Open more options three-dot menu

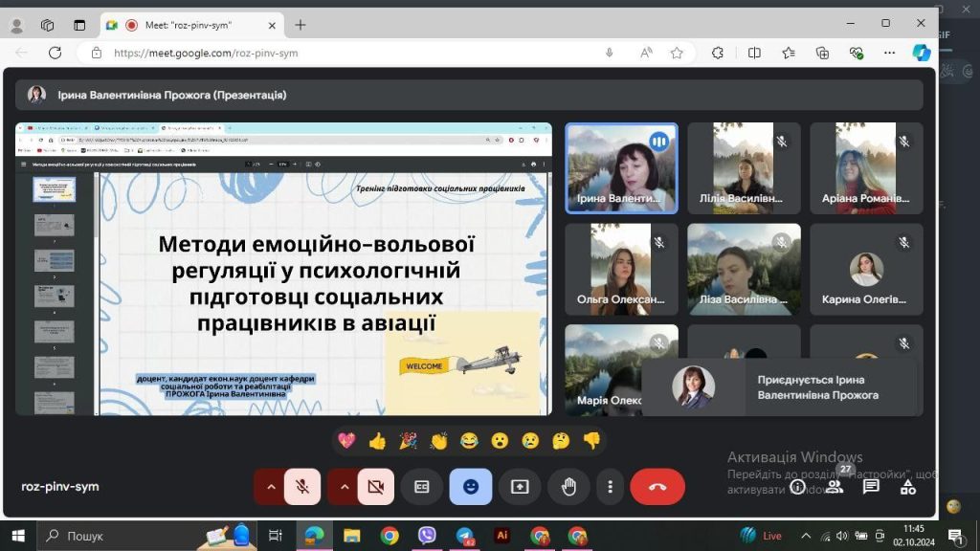coord(610,486)
